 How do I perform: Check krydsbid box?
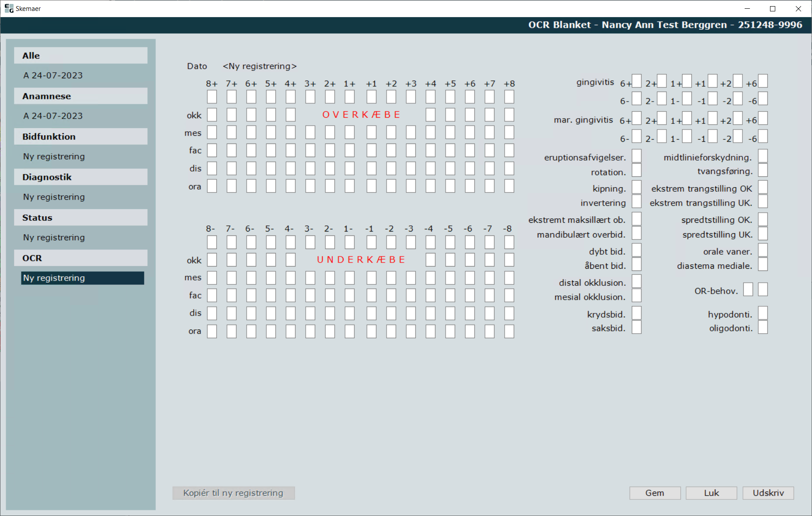637,313
